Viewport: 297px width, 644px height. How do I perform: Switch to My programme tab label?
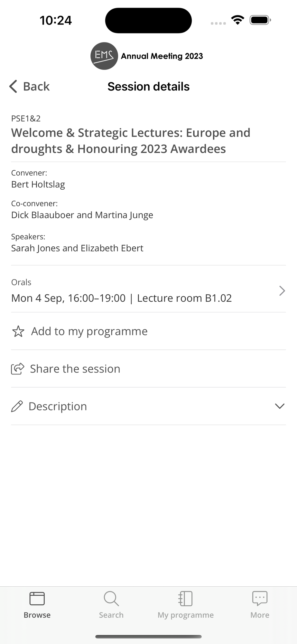point(186,615)
